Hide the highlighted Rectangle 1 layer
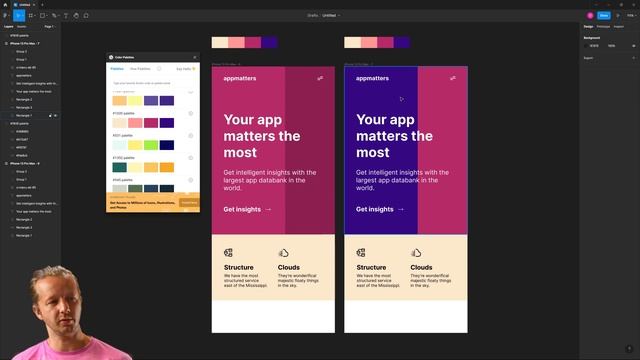640x360 pixels. point(56,116)
